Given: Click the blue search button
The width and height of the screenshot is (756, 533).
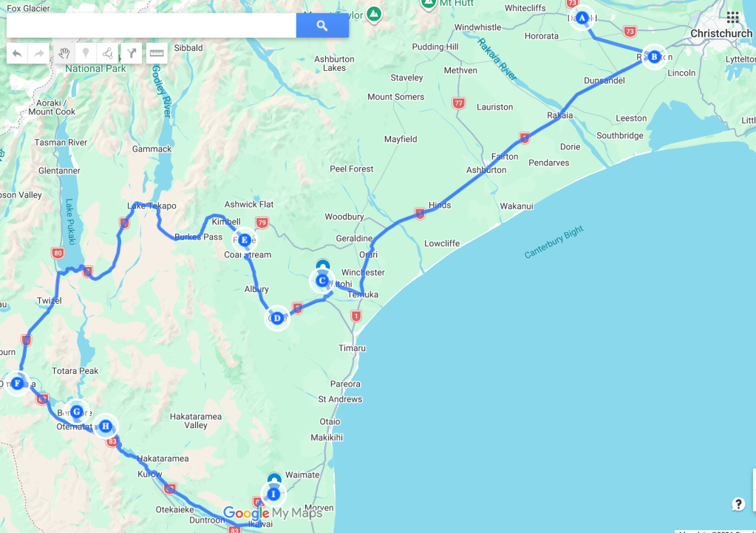Looking at the screenshot, I should [322, 26].
